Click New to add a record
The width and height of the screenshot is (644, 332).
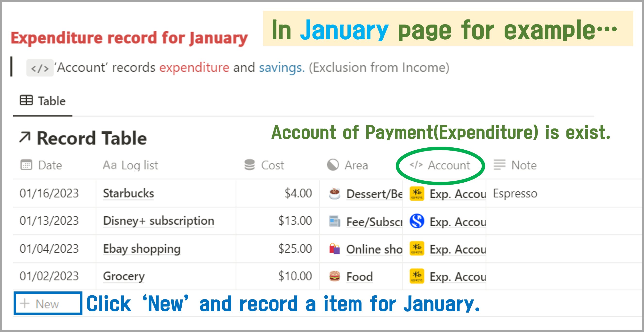pos(47,304)
